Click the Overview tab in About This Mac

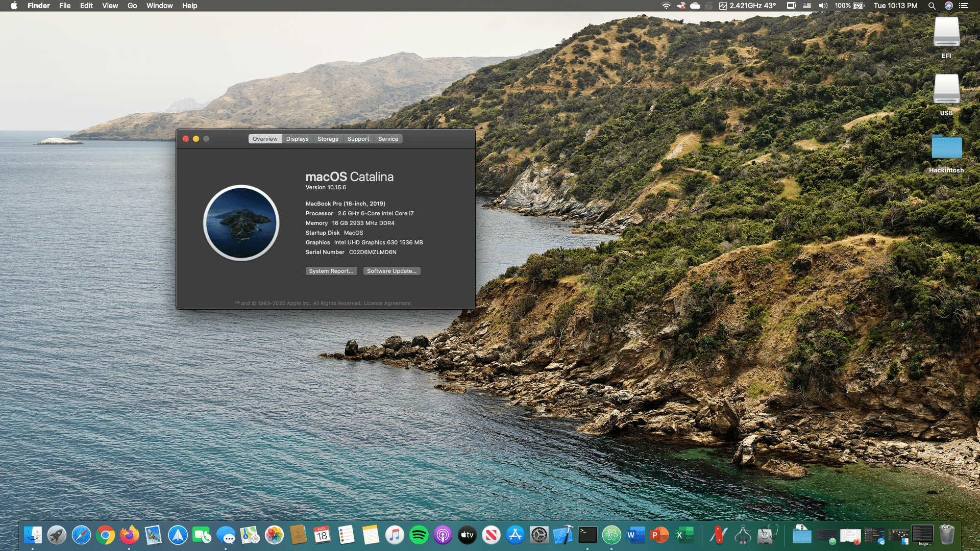click(x=264, y=139)
